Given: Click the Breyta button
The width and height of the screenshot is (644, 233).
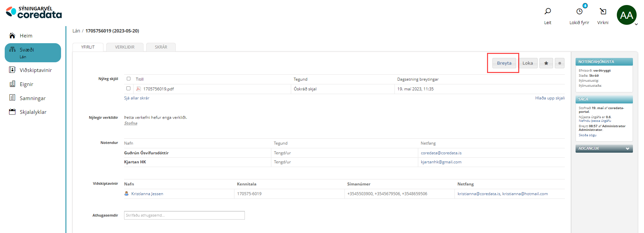Looking at the screenshot, I should pos(504,63).
